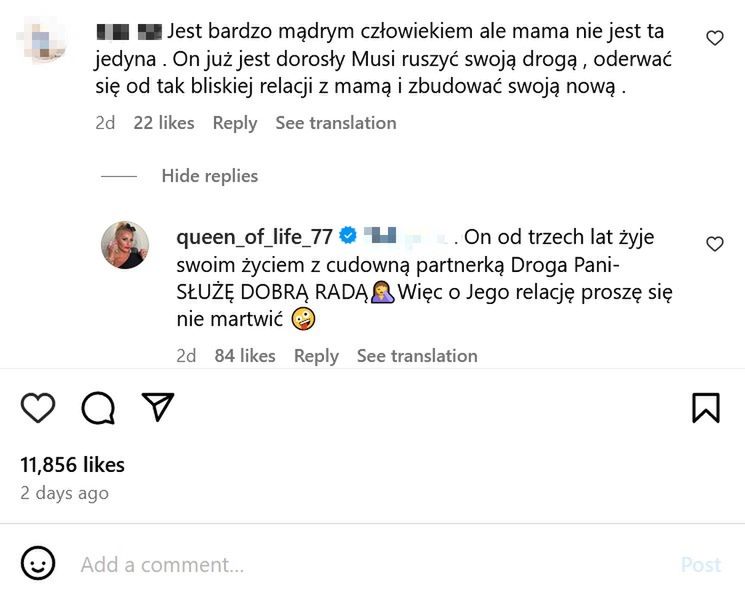
Task: Click the queen_of_life_77 profile picture
Action: pyautogui.click(x=125, y=245)
